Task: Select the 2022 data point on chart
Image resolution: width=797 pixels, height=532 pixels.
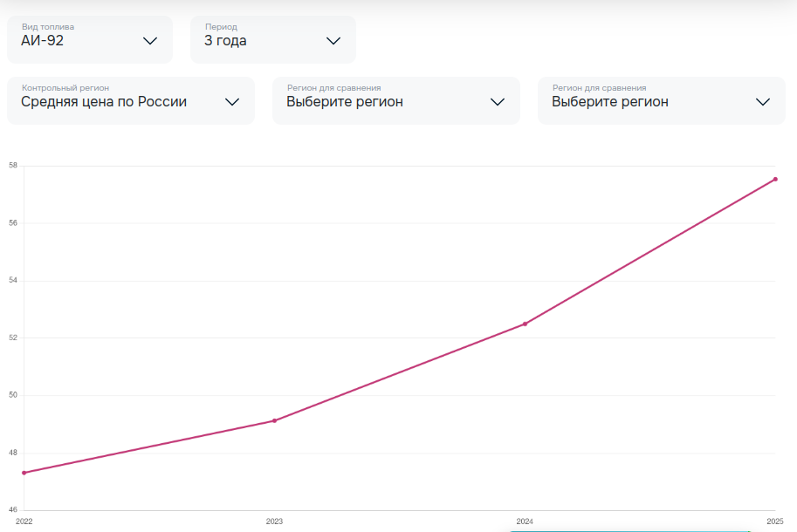Action: (x=24, y=473)
